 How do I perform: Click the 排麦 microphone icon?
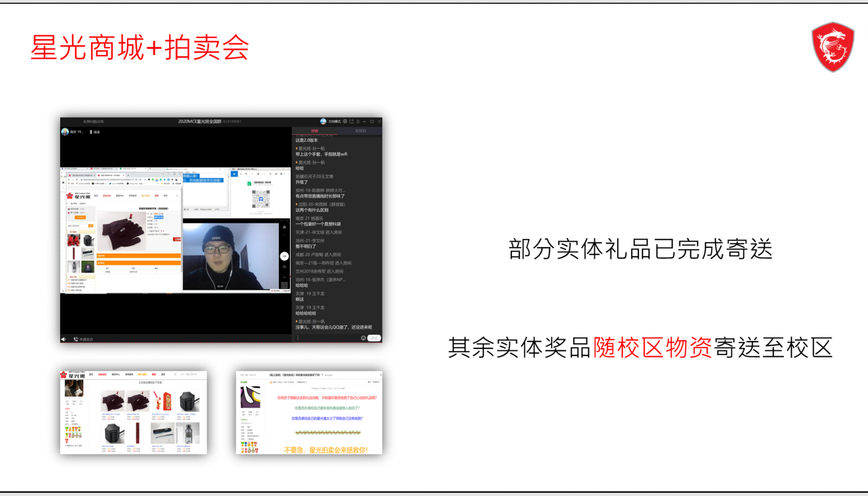[x=91, y=132]
